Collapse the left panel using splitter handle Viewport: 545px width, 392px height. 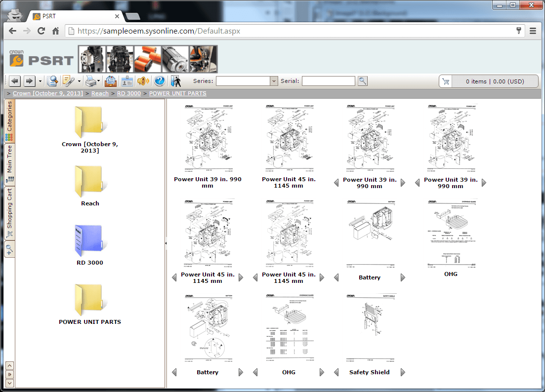coord(166,243)
